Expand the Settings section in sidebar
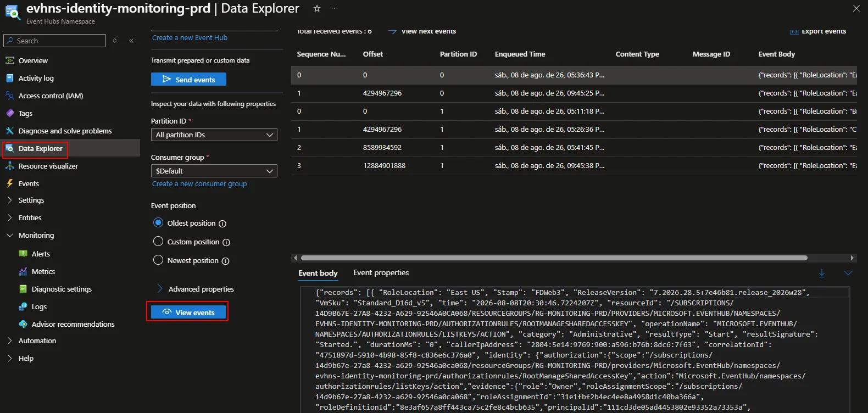Image resolution: width=868 pixels, height=413 pixels. point(9,200)
